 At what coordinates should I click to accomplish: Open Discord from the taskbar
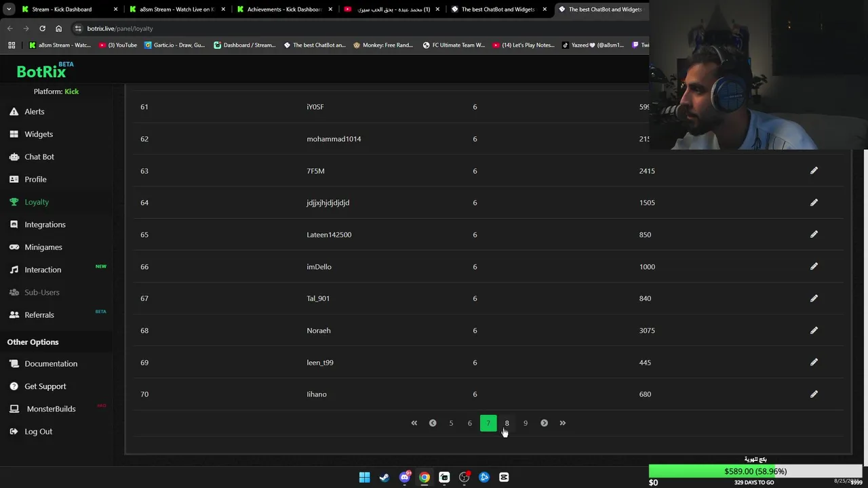[405, 477]
